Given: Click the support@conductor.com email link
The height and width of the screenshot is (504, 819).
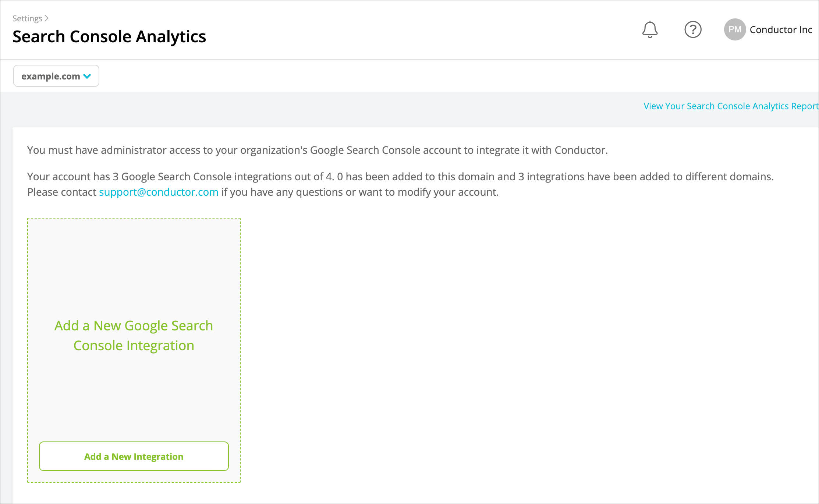Looking at the screenshot, I should pos(159,192).
